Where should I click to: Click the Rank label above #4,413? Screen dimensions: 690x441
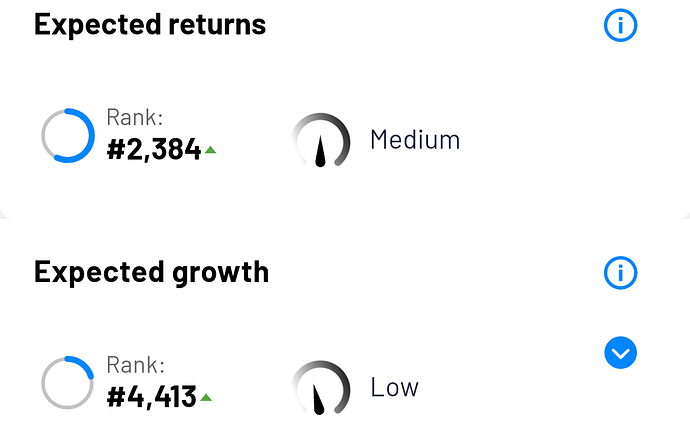[134, 366]
